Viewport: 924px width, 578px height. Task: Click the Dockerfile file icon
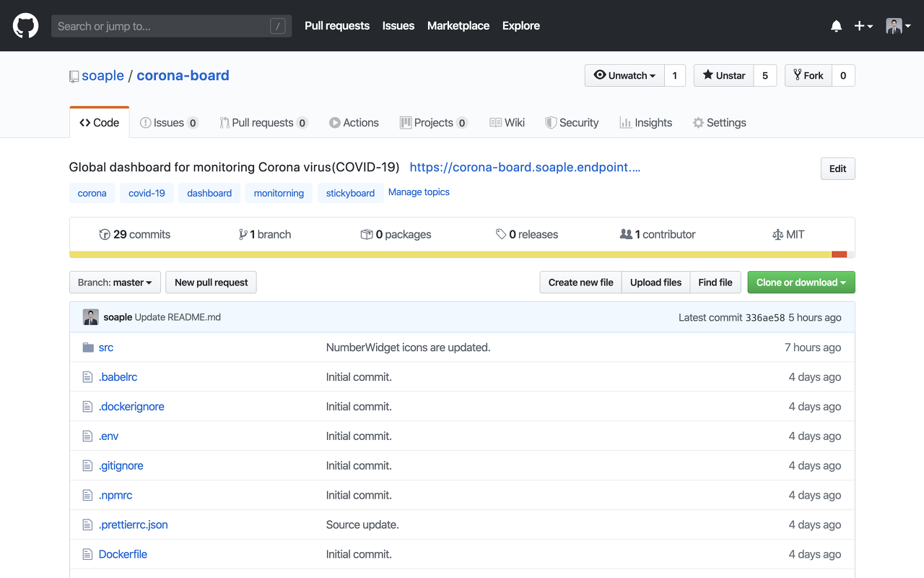pyautogui.click(x=88, y=554)
